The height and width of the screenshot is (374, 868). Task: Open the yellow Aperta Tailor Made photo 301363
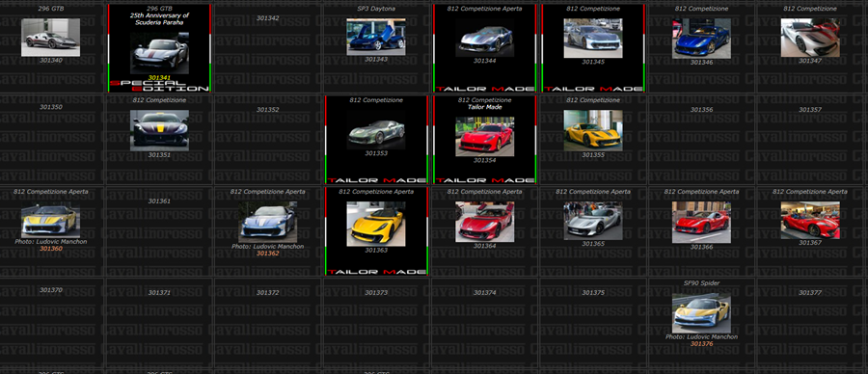click(x=376, y=224)
